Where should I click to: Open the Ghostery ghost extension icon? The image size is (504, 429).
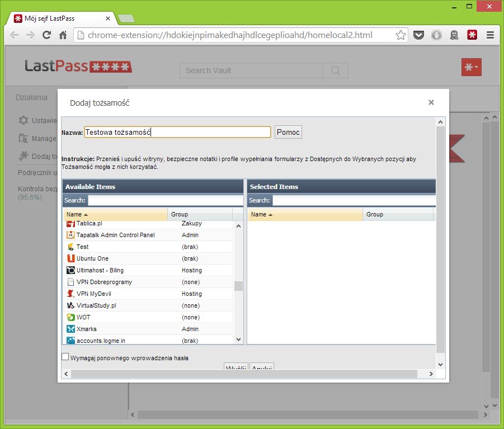tap(454, 35)
